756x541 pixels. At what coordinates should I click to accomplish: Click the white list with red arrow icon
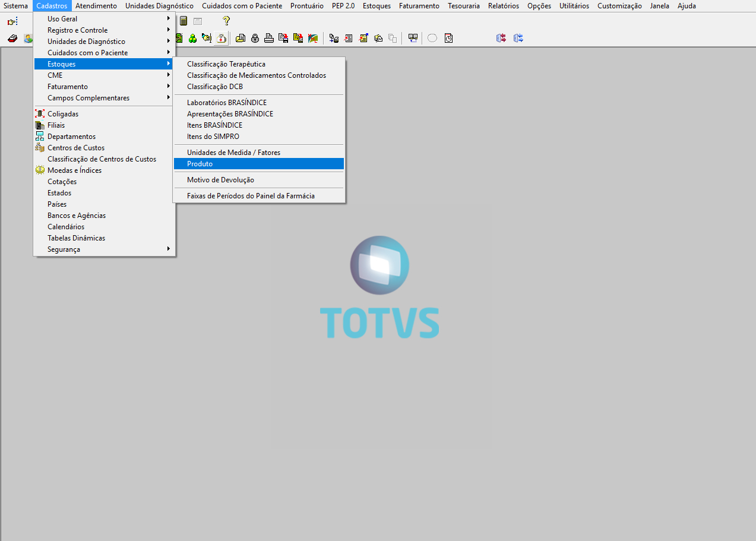348,39
